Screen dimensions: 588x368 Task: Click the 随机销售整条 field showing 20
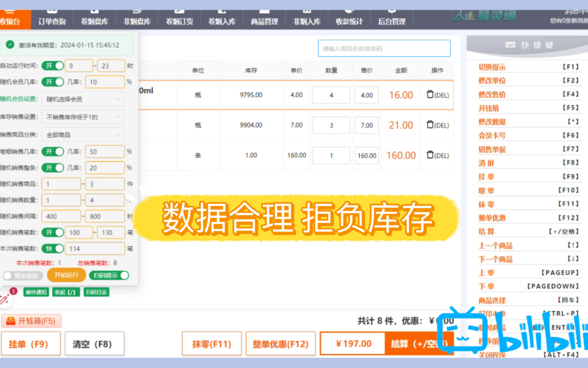(105, 168)
